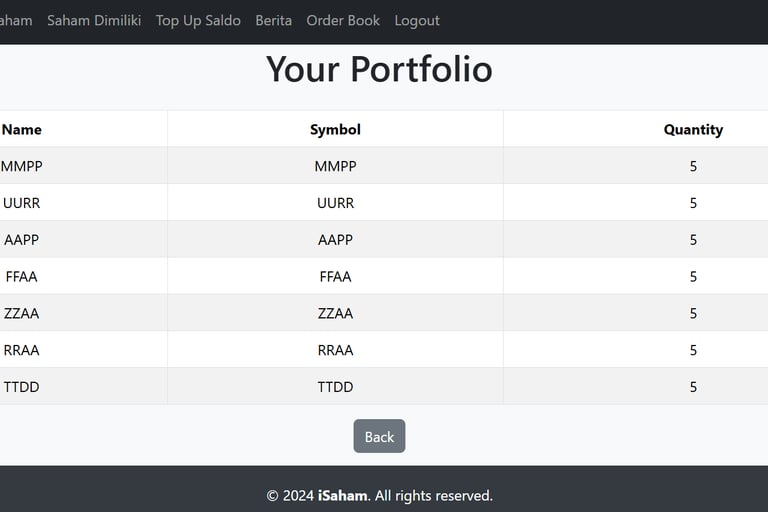
Task: Select UURR in the Symbol column
Action: tap(335, 203)
